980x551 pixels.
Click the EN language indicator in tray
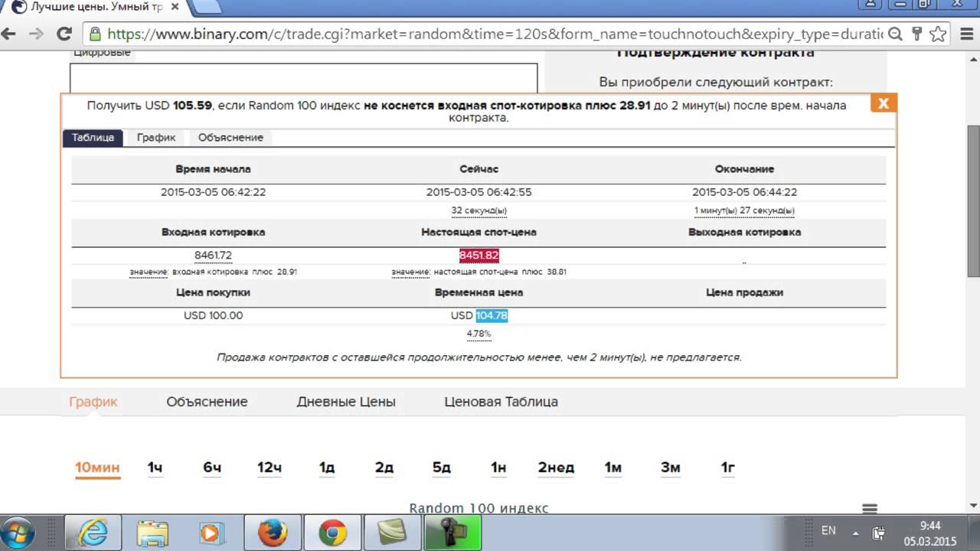[x=828, y=530]
